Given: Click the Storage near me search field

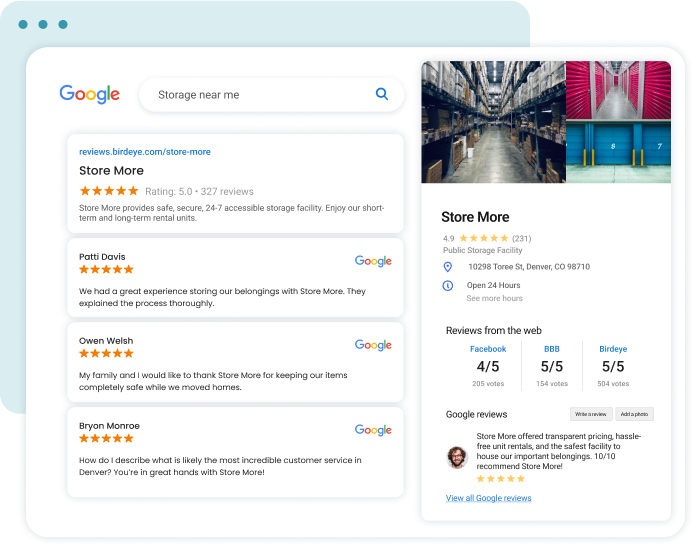Looking at the screenshot, I should [271, 94].
